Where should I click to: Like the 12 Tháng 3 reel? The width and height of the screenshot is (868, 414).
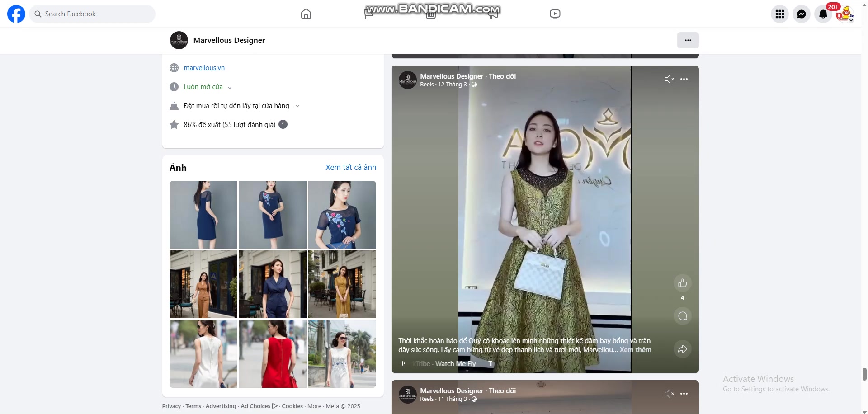(x=682, y=283)
